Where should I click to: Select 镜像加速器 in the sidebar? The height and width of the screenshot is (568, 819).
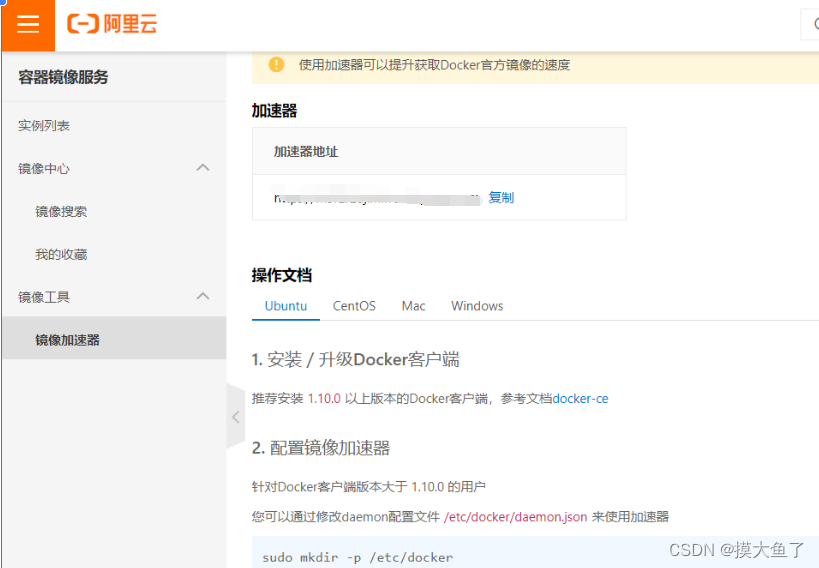pos(114,340)
